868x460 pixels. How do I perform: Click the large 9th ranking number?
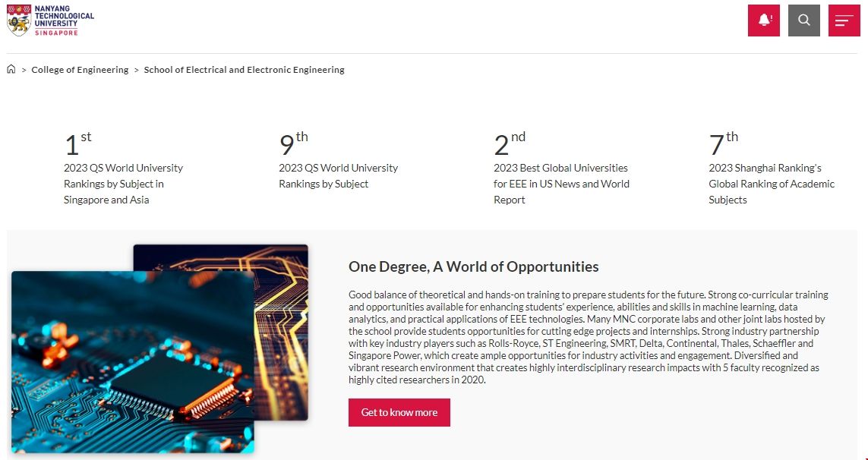pos(292,143)
